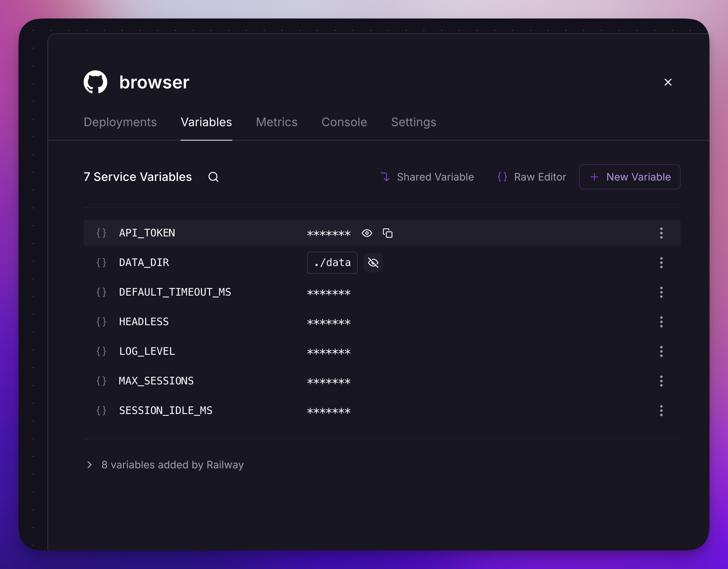Viewport: 728px width, 569px height.
Task: Open DEFAULT_TIMEOUT_MS row three-dot menu
Action: [x=661, y=292]
